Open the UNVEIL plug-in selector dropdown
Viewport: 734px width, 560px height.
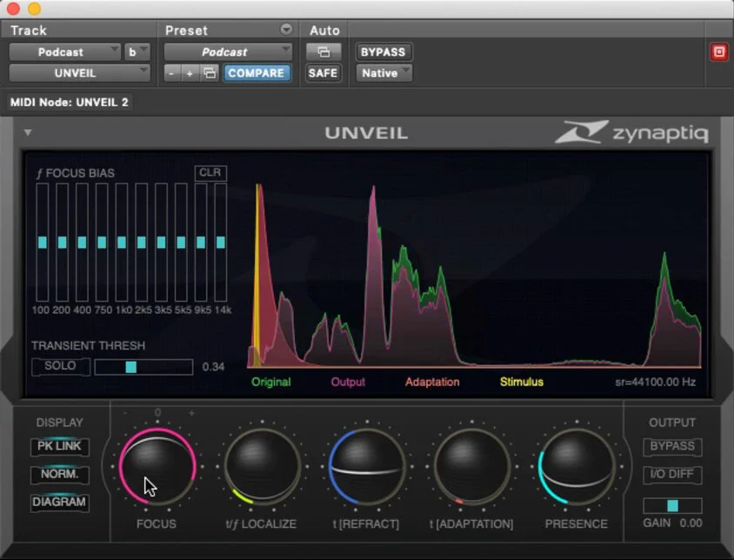point(80,73)
